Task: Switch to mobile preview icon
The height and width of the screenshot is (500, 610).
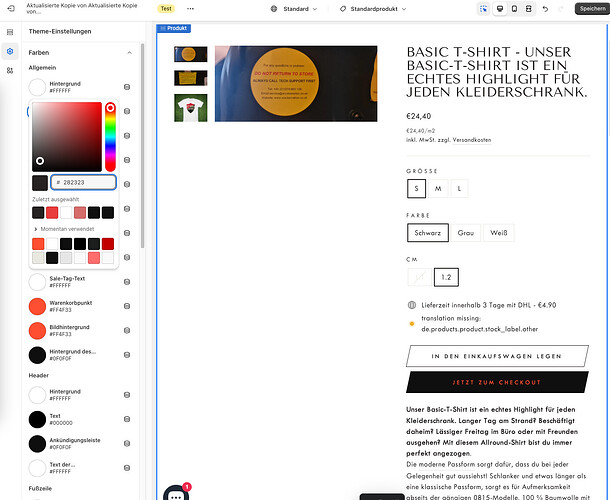Action: 514,9
